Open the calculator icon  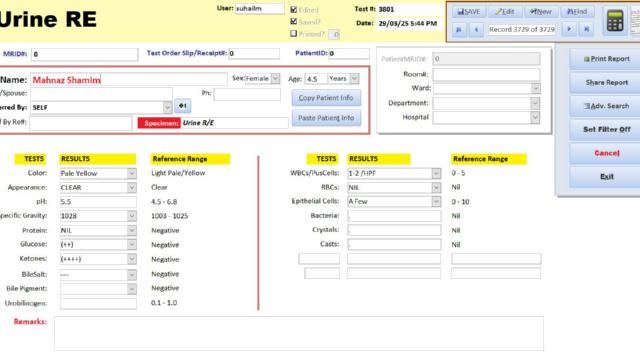pyautogui.click(x=615, y=20)
